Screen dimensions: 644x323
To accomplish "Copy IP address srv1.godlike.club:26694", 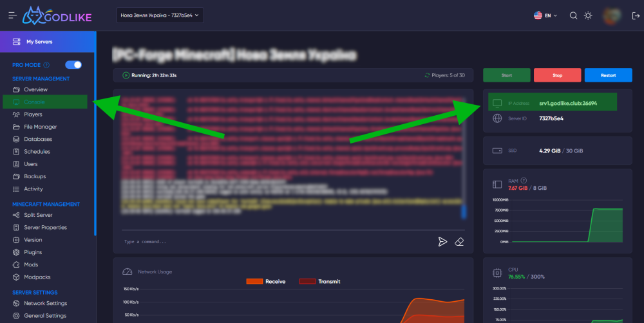I will pyautogui.click(x=567, y=104).
